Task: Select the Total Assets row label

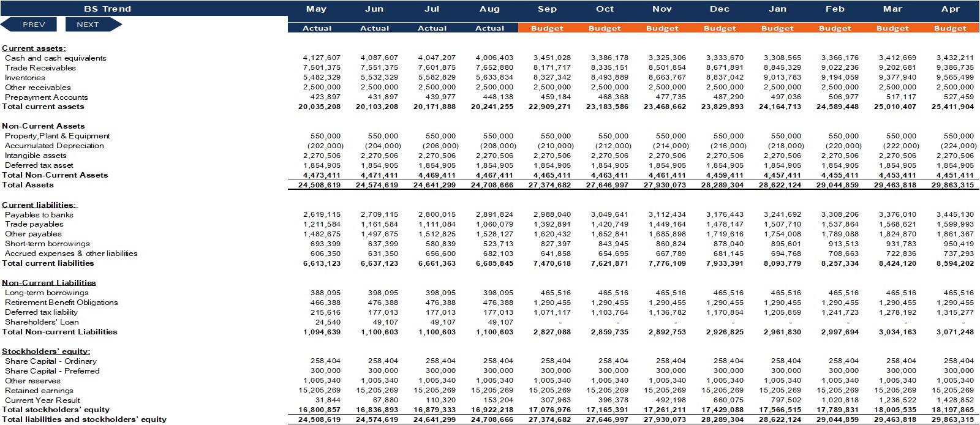Action: [28, 184]
